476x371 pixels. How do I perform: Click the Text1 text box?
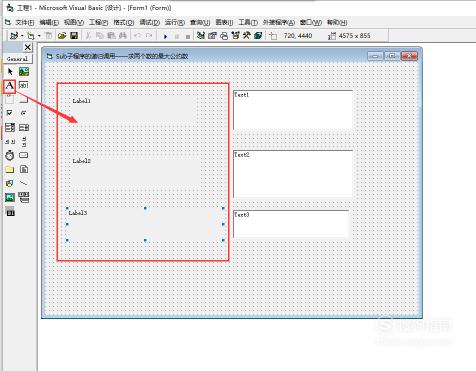pyautogui.click(x=293, y=110)
